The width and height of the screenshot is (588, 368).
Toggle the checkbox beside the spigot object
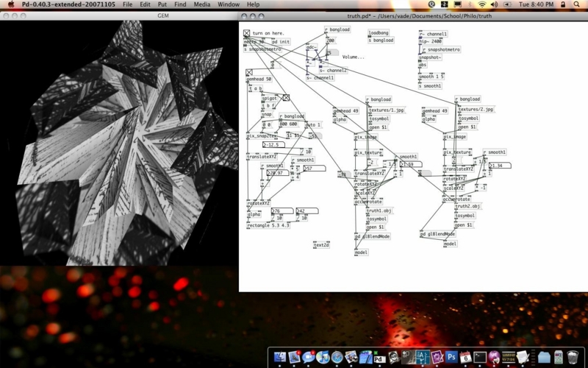pyautogui.click(x=286, y=98)
